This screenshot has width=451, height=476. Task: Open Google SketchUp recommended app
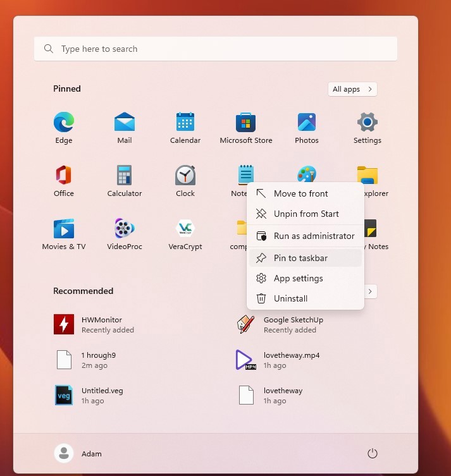click(x=245, y=324)
